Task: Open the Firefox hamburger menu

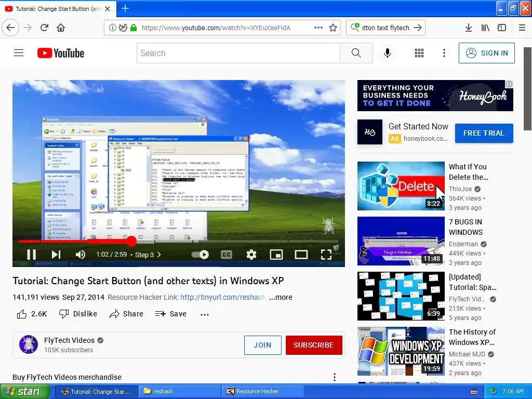Action: (522, 28)
